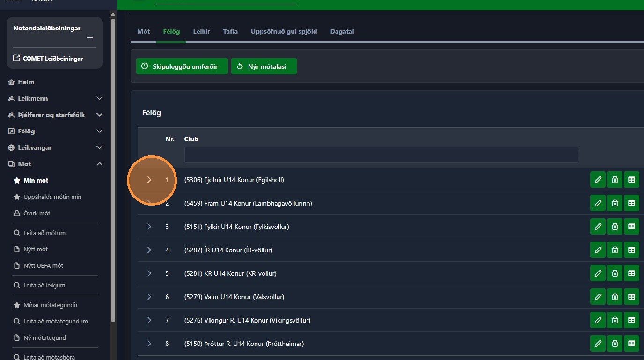Screen dimensions: 644x360
Task: Click the pencil icon for Fram U14 Konur
Action: click(598, 203)
